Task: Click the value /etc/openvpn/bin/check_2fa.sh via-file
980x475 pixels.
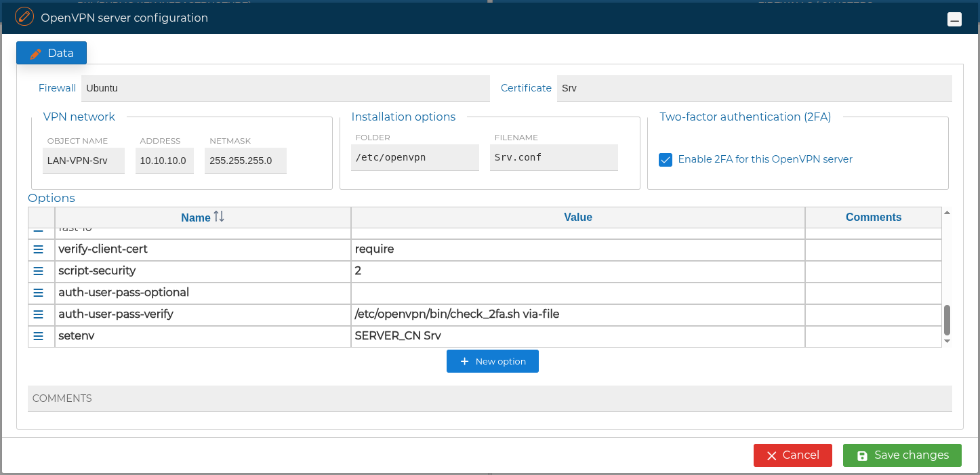Action: click(578, 314)
